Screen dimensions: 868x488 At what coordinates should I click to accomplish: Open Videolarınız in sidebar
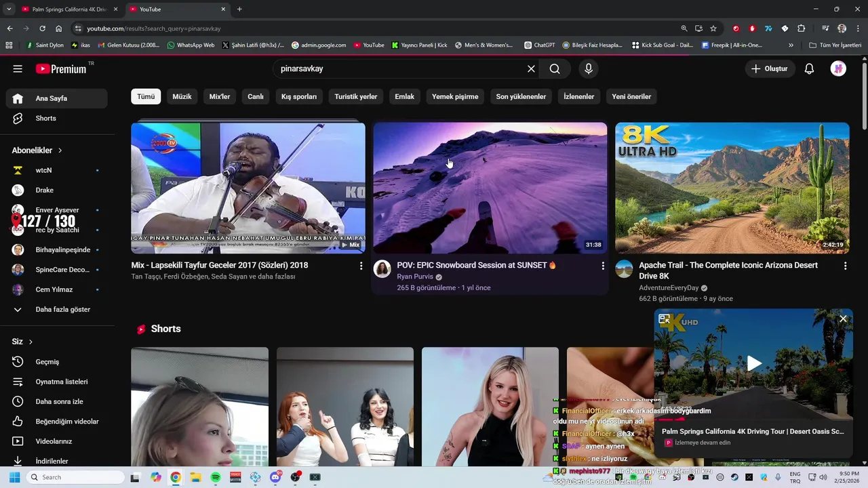pyautogui.click(x=57, y=441)
